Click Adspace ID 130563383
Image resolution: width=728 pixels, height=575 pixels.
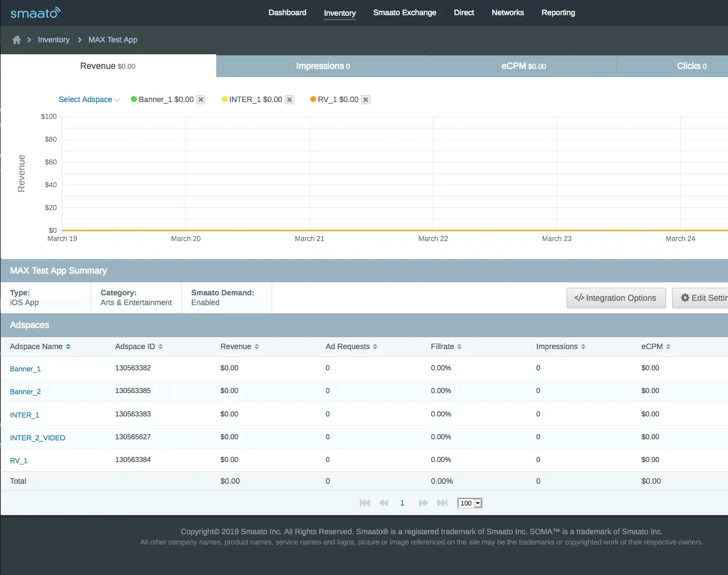[133, 414]
